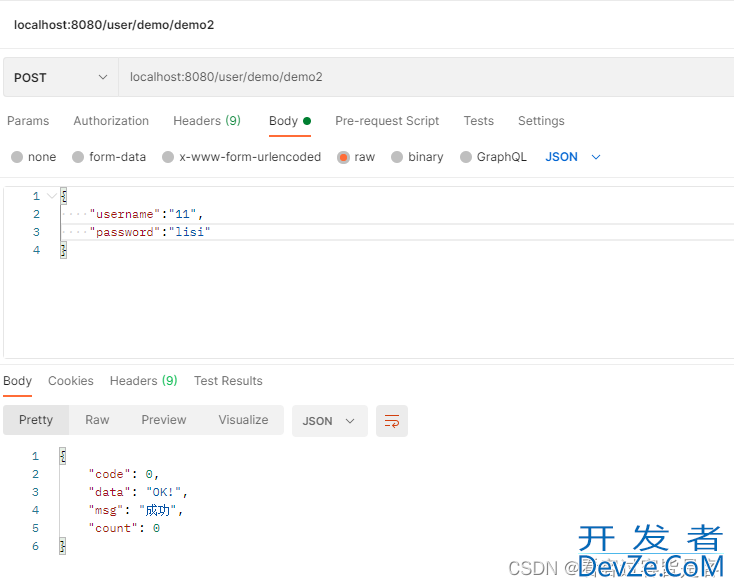Open the response Cookies tab
The height and width of the screenshot is (588, 734).
71,381
